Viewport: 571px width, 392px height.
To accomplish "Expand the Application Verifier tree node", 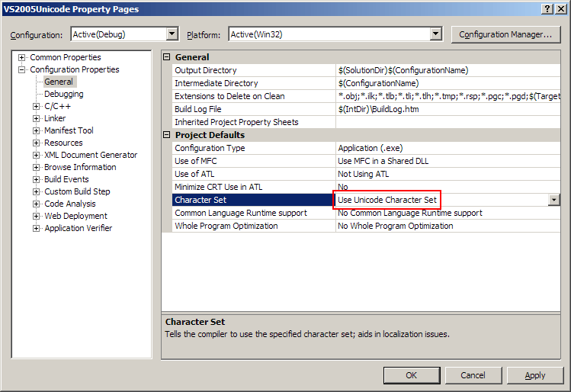I will click(36, 229).
